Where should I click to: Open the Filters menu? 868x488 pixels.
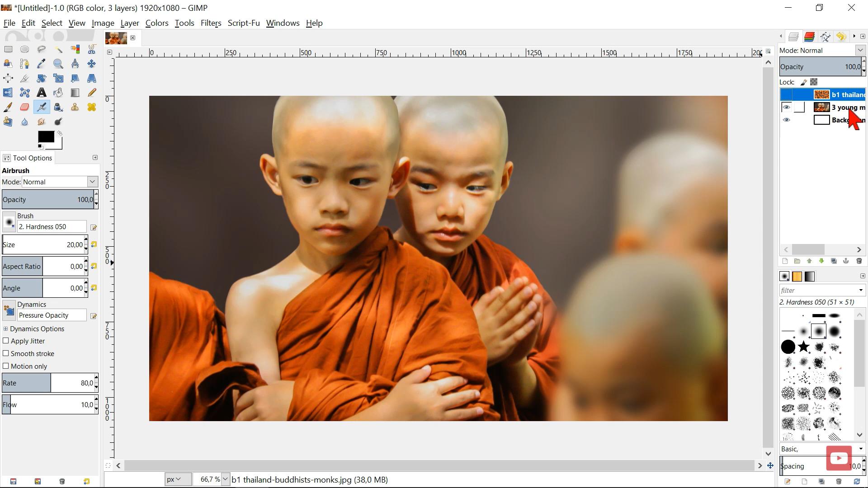coord(211,23)
